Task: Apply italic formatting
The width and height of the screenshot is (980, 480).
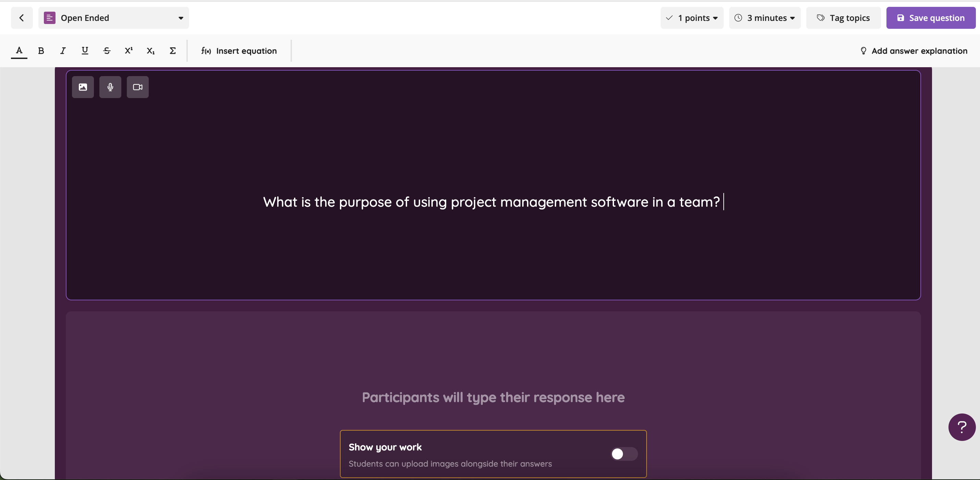Action: coord(63,51)
